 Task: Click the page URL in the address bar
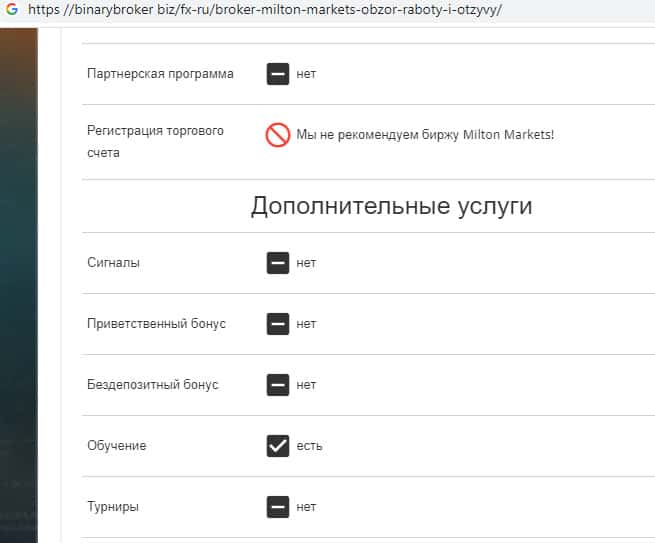pos(265,10)
